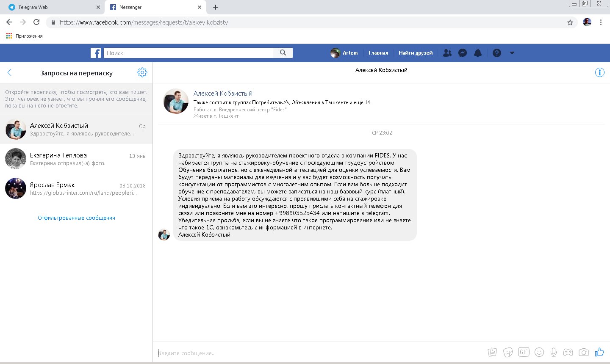Click the search magnifier button
This screenshot has width=610, height=364.
coord(283,53)
